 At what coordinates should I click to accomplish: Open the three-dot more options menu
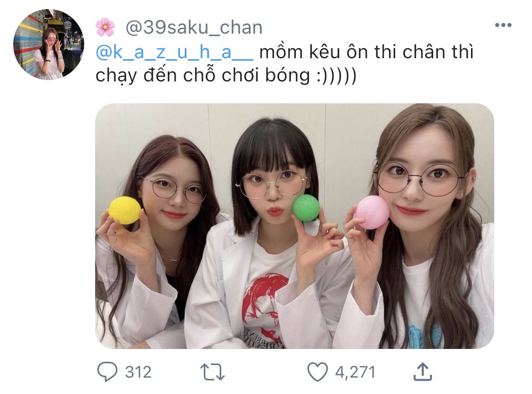coord(503,25)
